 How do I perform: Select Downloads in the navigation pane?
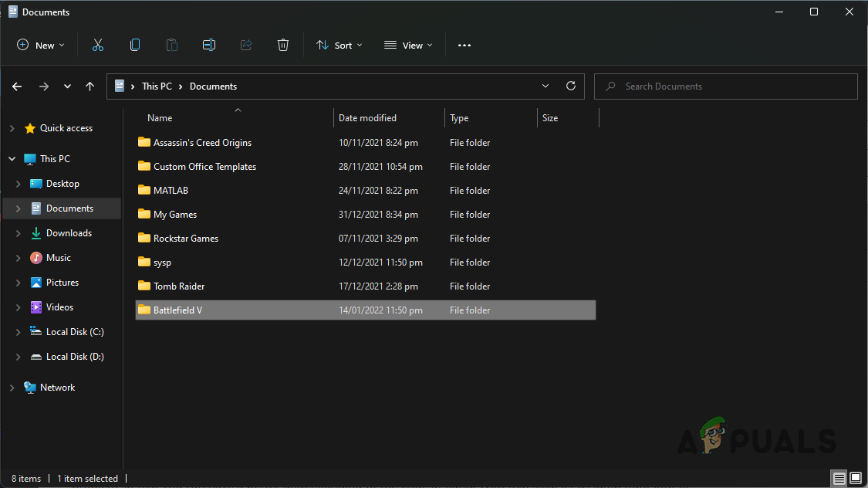point(69,233)
